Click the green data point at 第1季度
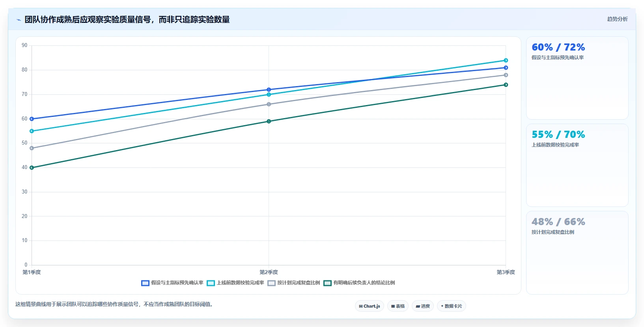The image size is (644, 327). (32, 167)
